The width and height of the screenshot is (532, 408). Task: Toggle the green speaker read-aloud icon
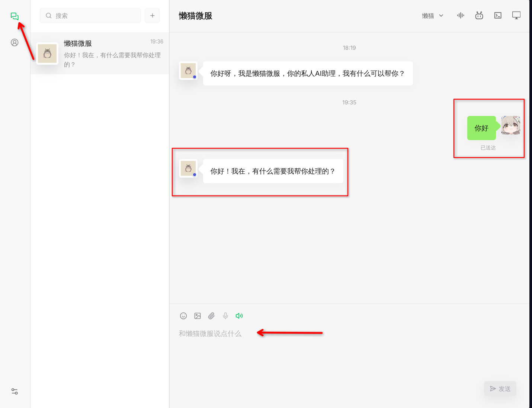pyautogui.click(x=239, y=316)
